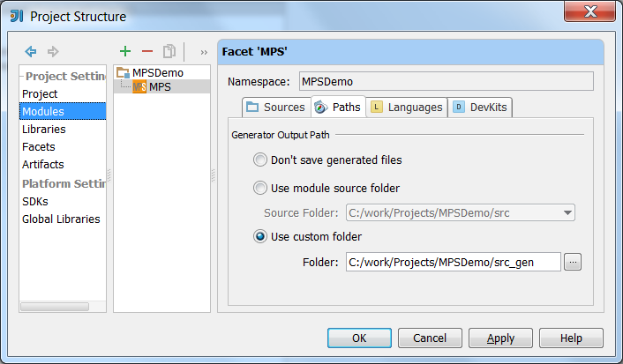Click the Namespace text field
Image resolution: width=623 pixels, height=364 pixels.
447,81
